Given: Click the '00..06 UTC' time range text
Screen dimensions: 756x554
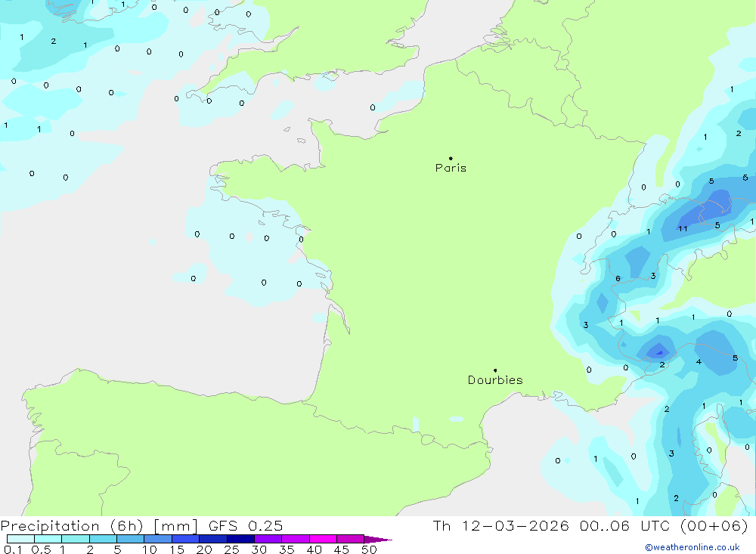Looking at the screenshot, I should click(x=625, y=525).
